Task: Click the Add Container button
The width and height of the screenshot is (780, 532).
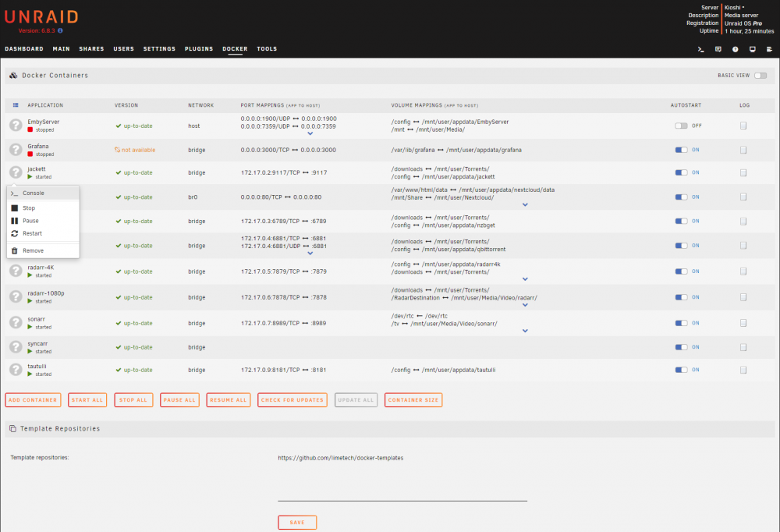Action: 33,399
